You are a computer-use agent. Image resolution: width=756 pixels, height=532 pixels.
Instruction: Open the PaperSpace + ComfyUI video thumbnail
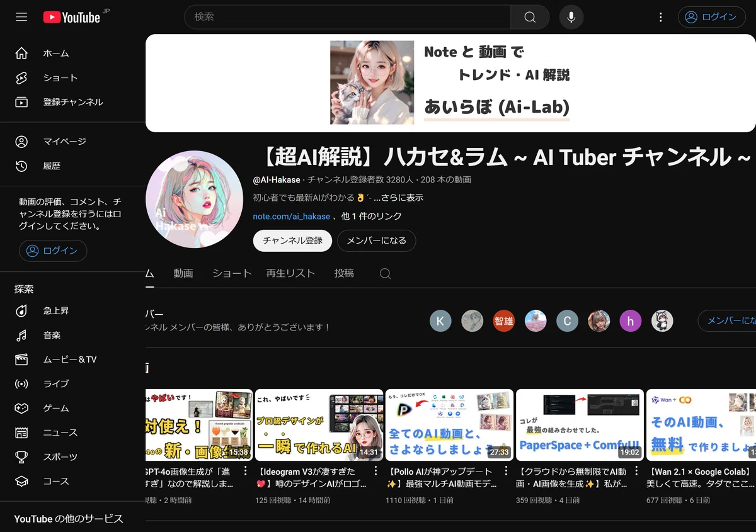coord(580,425)
